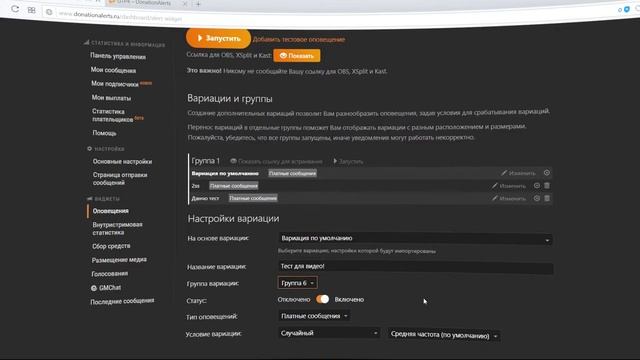Image resolution: width=640 pixels, height=360 pixels.
Task: Delete the 2ss variation with trash icon
Action: tap(547, 186)
